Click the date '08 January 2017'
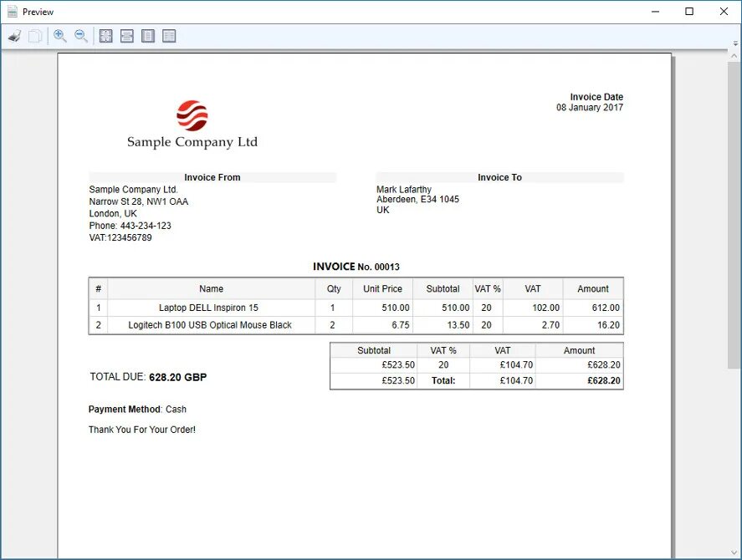Image resolution: width=742 pixels, height=560 pixels. (590, 107)
